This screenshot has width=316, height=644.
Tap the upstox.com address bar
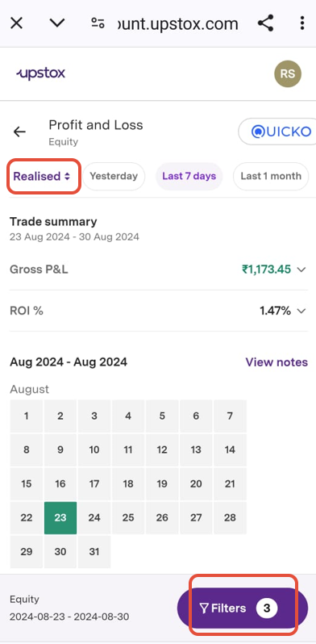[x=177, y=23]
